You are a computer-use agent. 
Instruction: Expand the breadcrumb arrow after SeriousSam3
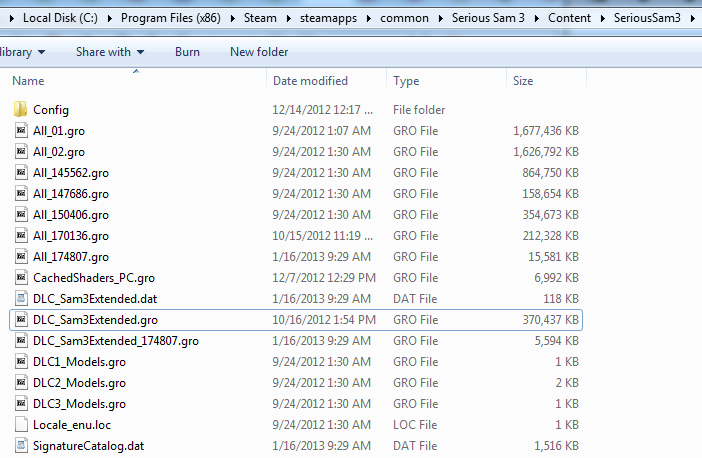click(690, 18)
